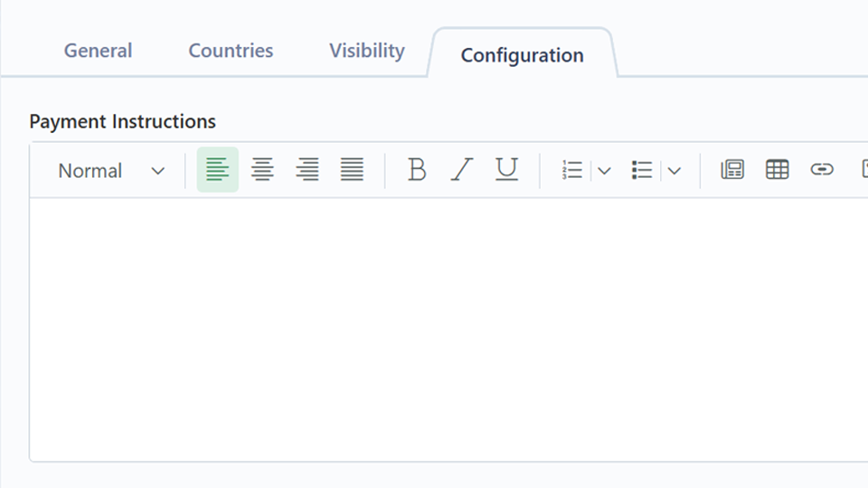Click the newspaper-style template icon
This screenshot has height=488, width=868.
pos(731,170)
